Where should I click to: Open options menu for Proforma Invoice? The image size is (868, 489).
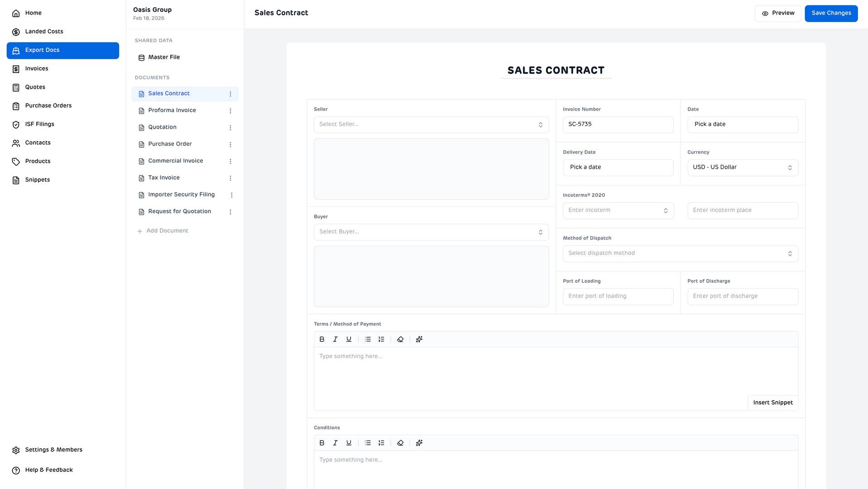230,111
